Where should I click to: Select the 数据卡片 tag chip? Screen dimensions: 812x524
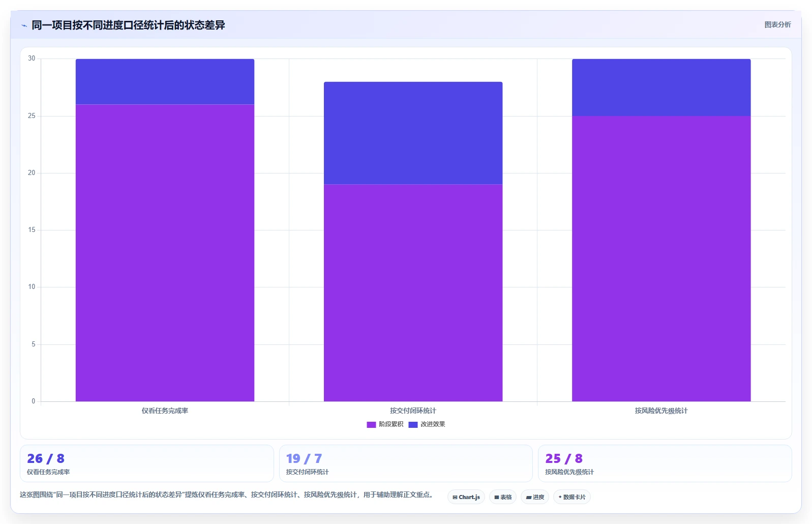coord(572,497)
